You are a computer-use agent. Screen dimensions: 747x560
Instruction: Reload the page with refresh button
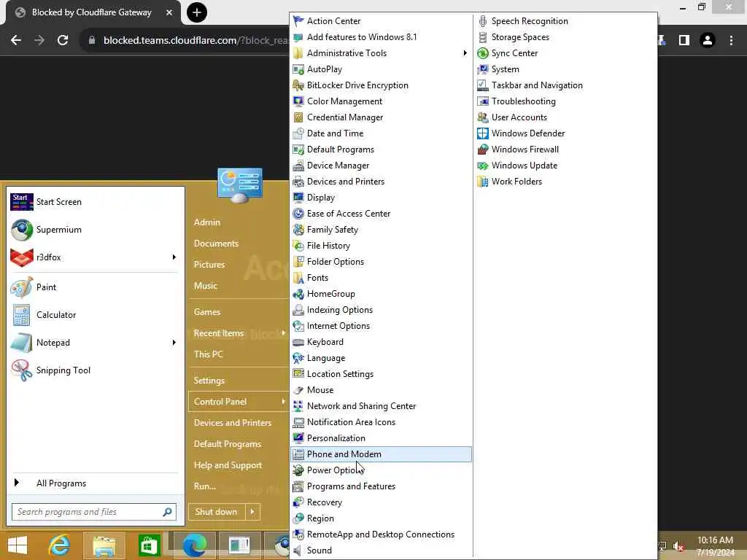pyautogui.click(x=63, y=41)
